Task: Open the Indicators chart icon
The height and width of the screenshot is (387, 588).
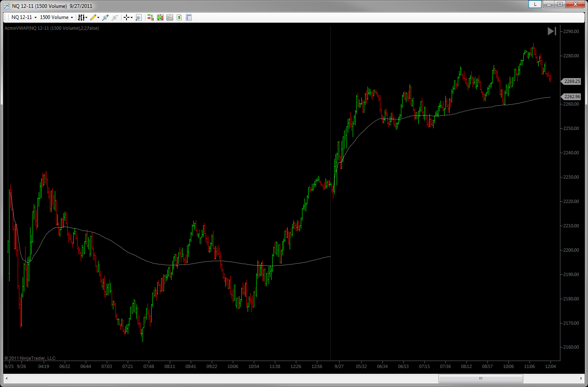Action: 170,17
